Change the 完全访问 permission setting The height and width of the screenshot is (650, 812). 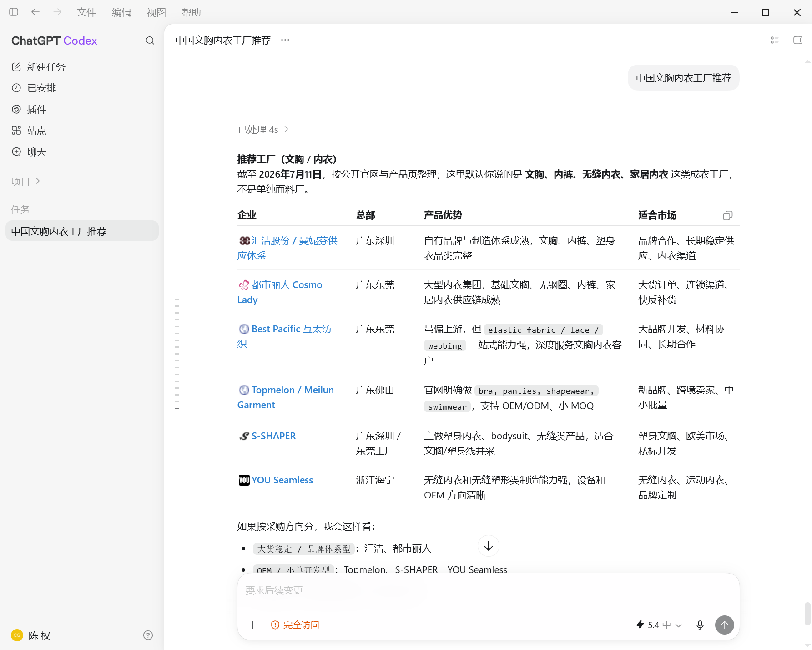[x=295, y=625]
